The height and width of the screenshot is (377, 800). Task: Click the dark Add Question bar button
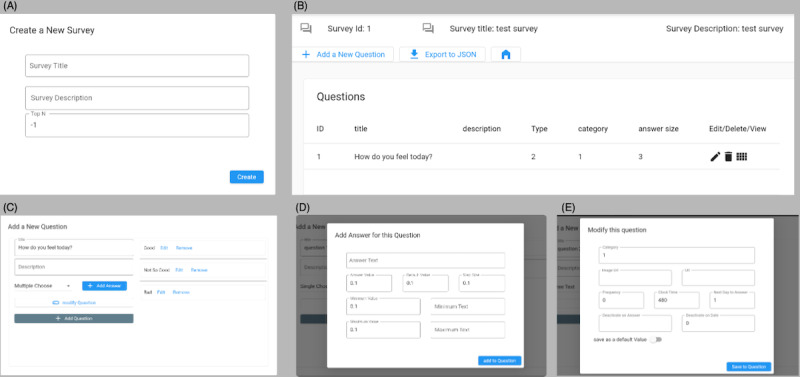[x=74, y=318]
